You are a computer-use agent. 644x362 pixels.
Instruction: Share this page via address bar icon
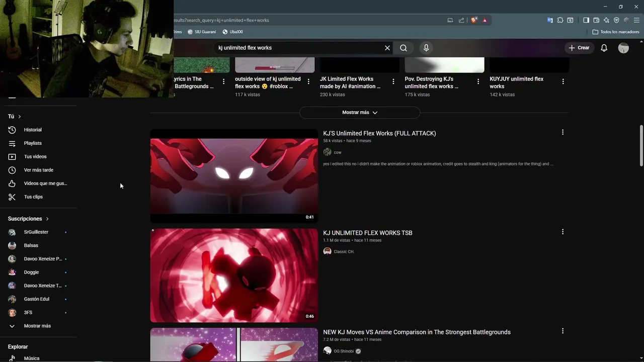coord(461,20)
